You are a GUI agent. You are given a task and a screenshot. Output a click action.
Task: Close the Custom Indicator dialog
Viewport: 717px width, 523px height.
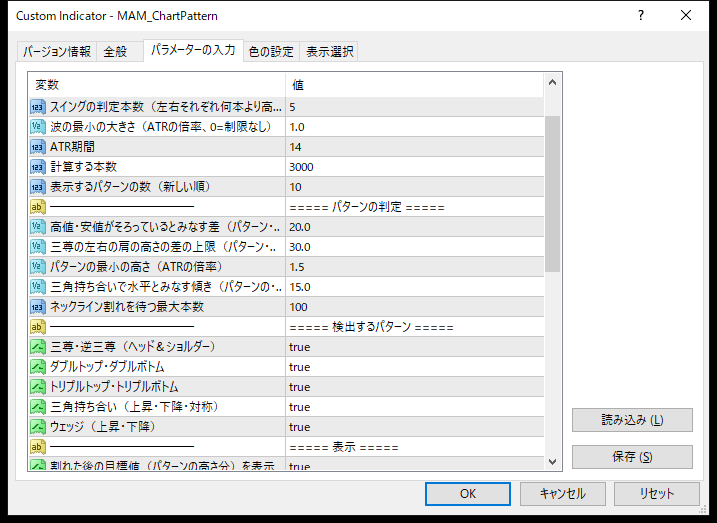[686, 16]
